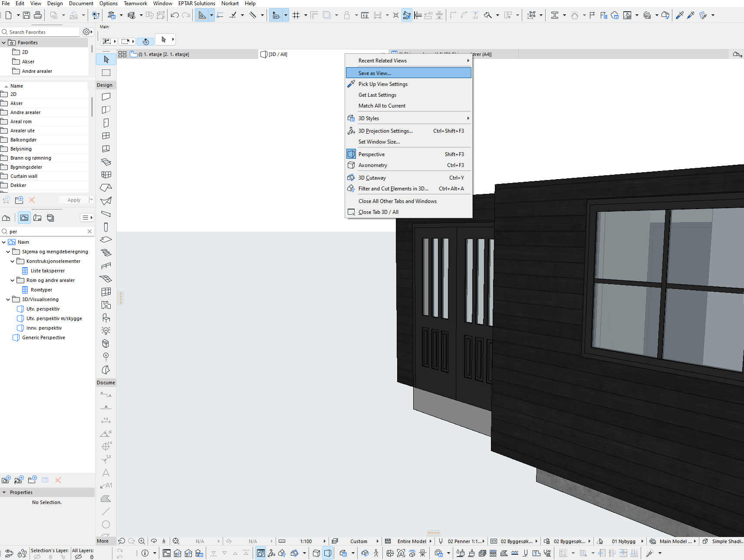Select the Arrow tool in toolbox
Viewport: 744px width, 560px height.
click(x=106, y=59)
